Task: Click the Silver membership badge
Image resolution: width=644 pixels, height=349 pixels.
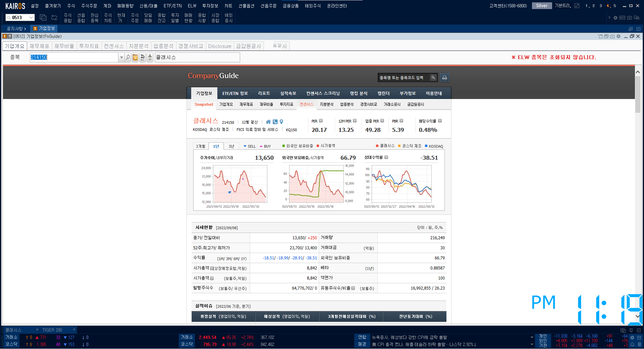Action: [542, 6]
